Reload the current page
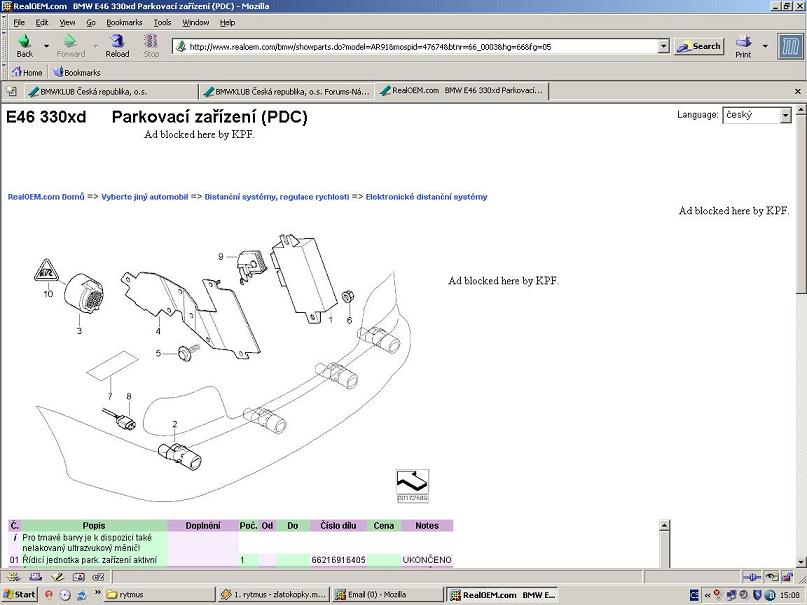The height and width of the screenshot is (605, 807). click(117, 46)
